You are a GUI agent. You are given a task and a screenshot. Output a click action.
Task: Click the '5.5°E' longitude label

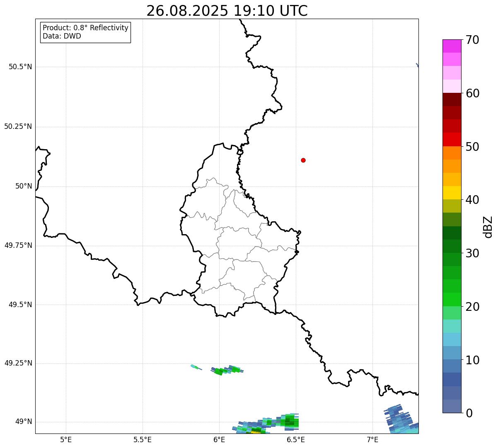point(143,439)
